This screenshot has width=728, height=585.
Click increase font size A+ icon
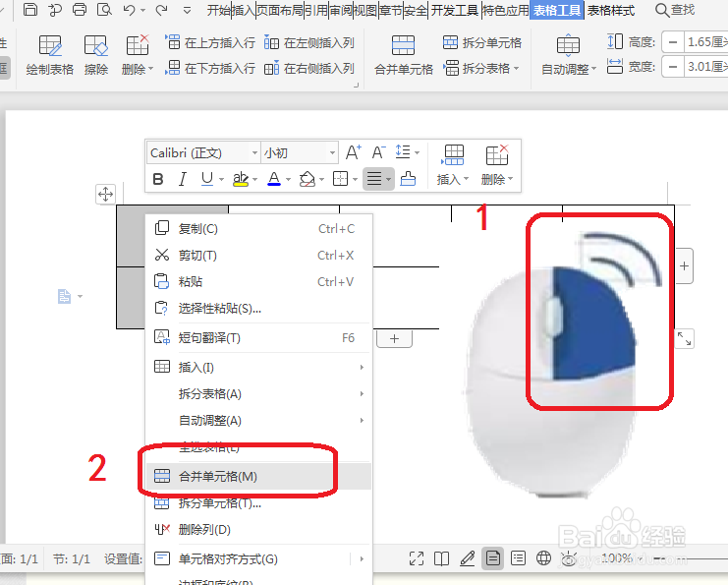tap(354, 152)
